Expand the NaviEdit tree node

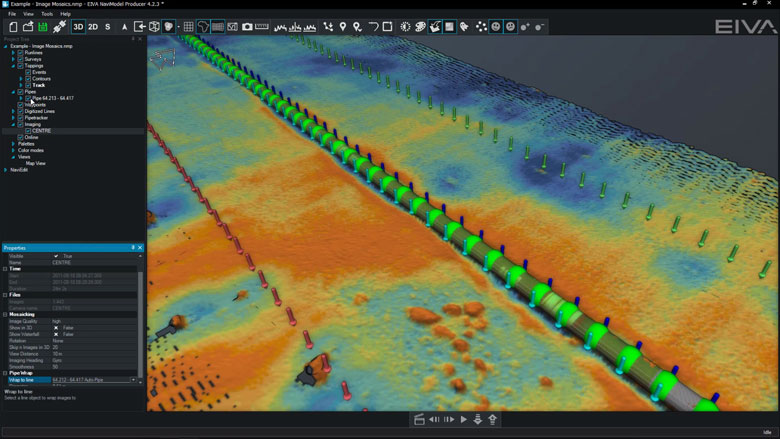pos(6,170)
